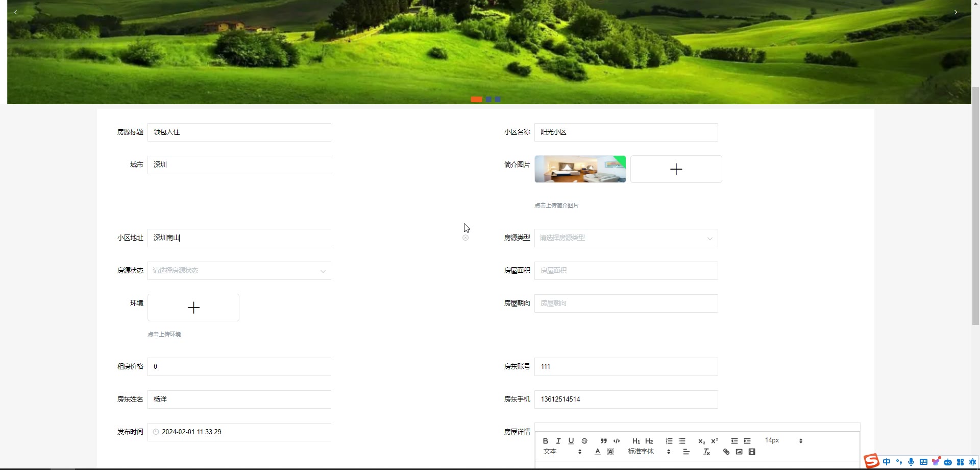Focus the 房东手机 input field
Image resolution: width=980 pixels, height=470 pixels.
626,400
